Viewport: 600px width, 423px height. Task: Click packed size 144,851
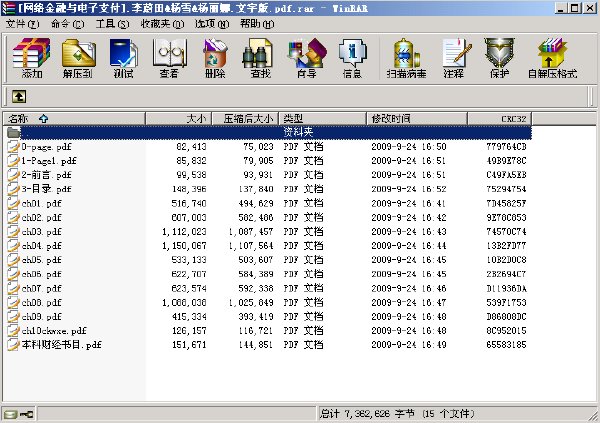pyautogui.click(x=256, y=345)
